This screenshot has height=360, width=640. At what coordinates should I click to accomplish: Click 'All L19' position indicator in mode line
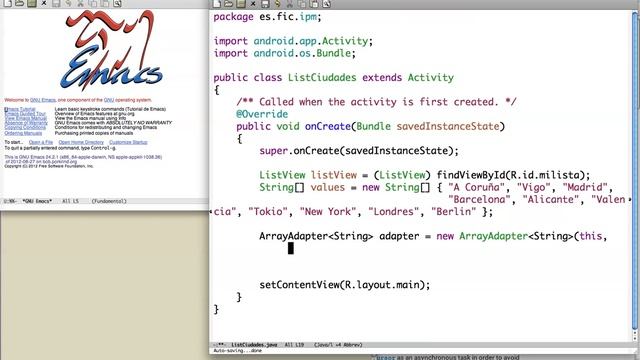(x=294, y=345)
